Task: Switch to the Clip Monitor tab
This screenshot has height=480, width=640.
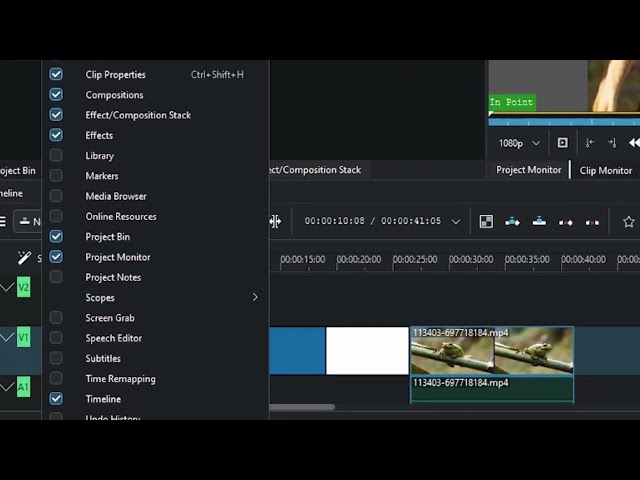Action: 606,170
